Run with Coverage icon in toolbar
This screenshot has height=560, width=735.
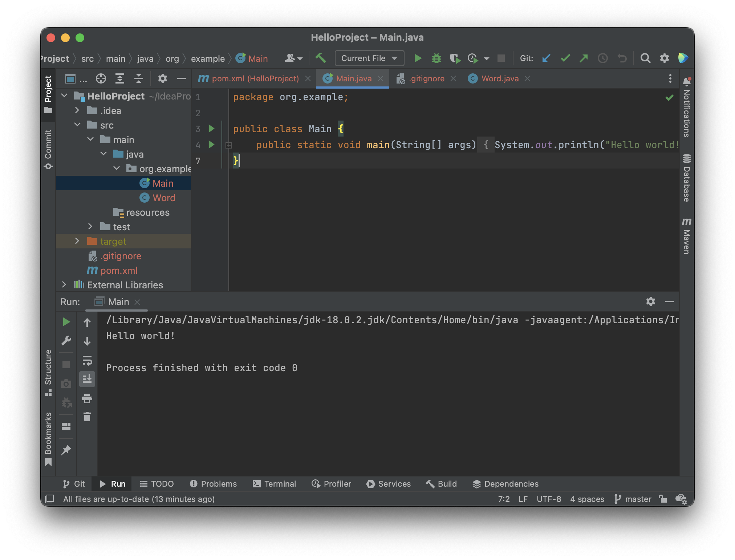coord(455,58)
